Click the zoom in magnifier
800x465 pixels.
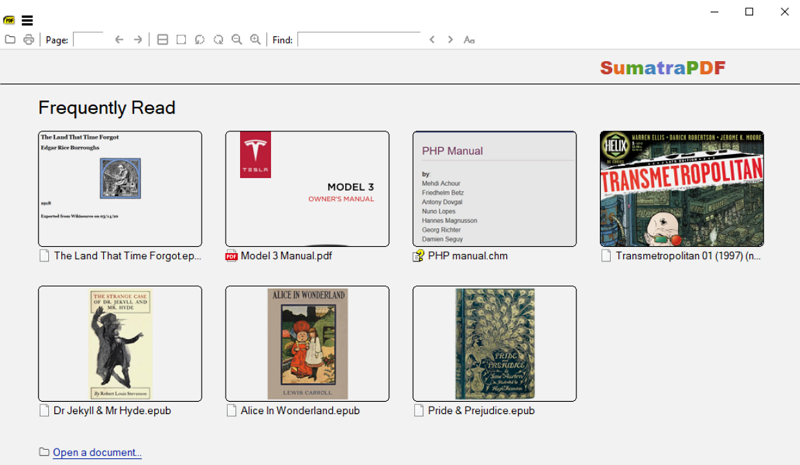click(x=255, y=40)
